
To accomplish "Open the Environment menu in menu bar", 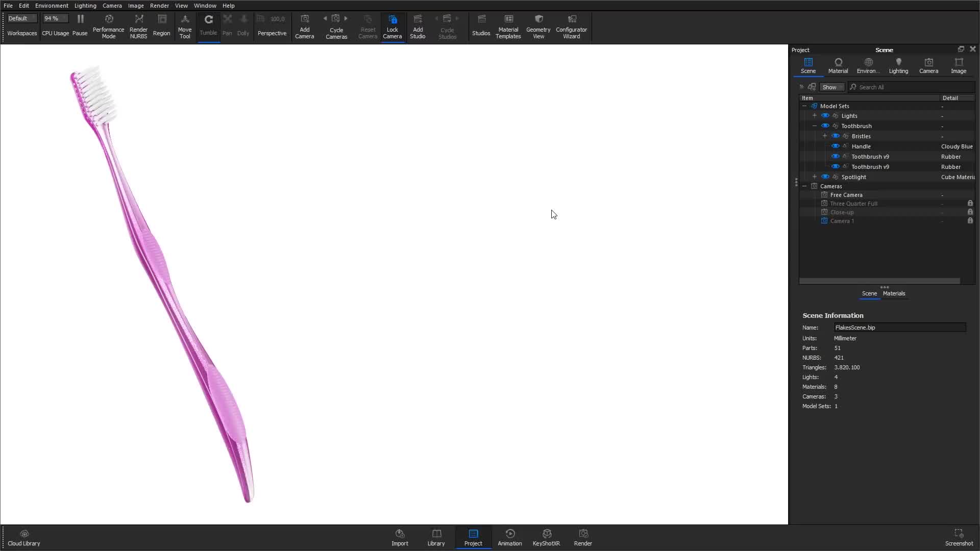I will tap(52, 6).
